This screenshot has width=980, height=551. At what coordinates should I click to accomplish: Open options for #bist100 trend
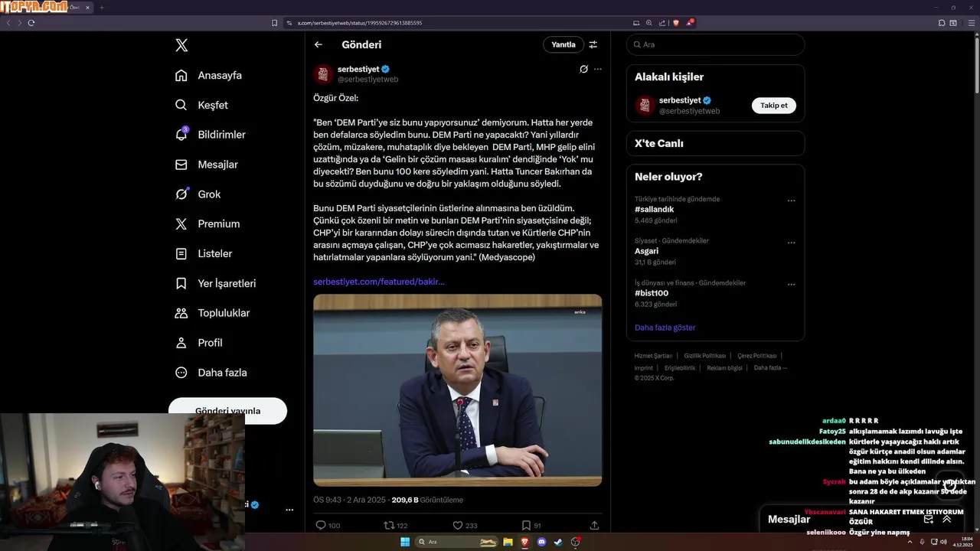tap(792, 285)
